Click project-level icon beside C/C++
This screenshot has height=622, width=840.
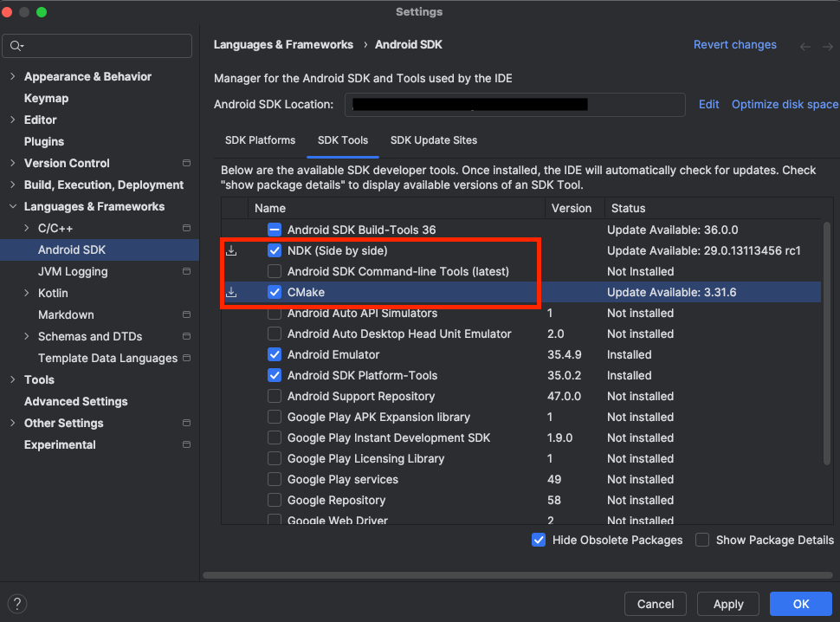point(186,228)
